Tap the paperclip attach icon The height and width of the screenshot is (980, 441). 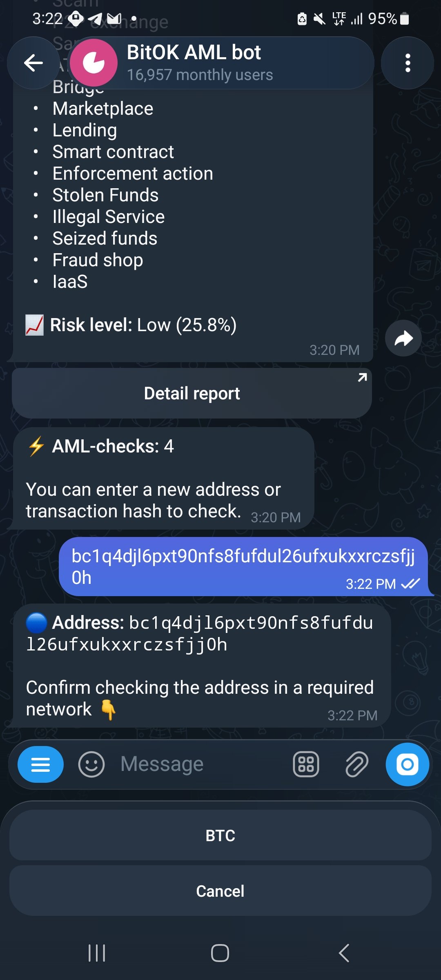coord(357,764)
